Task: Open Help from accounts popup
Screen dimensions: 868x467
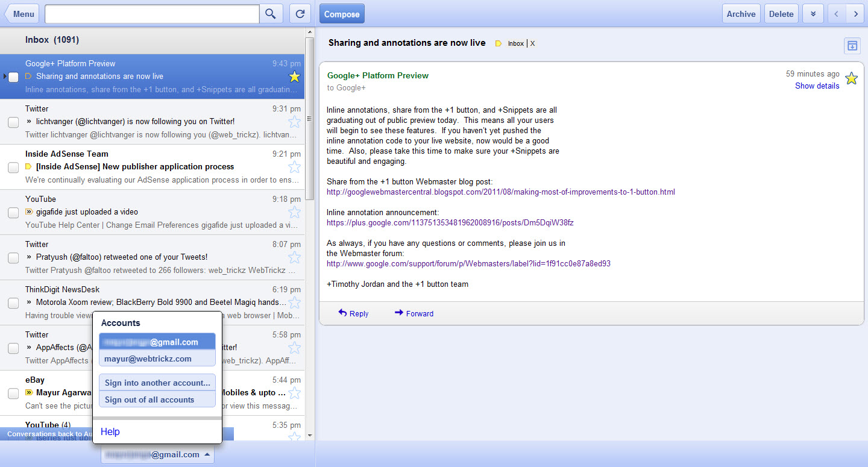Action: (110, 431)
